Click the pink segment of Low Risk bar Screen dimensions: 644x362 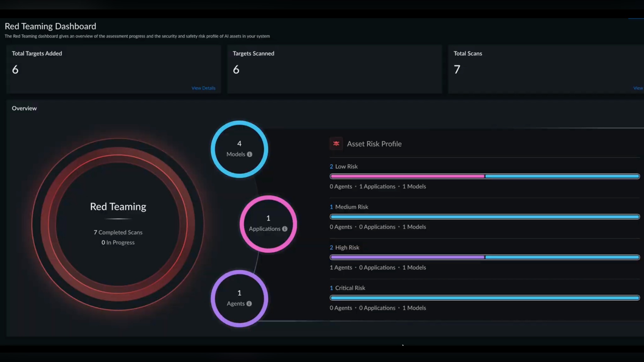click(407, 176)
